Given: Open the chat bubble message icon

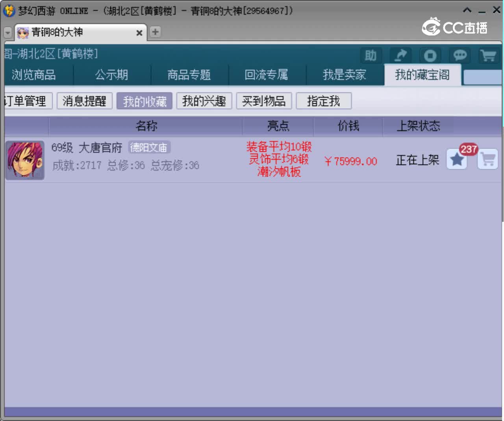Looking at the screenshot, I should pyautogui.click(x=460, y=55).
